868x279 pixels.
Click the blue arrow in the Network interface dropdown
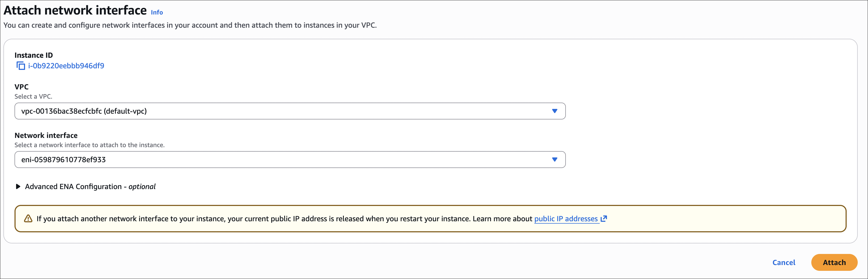point(554,160)
